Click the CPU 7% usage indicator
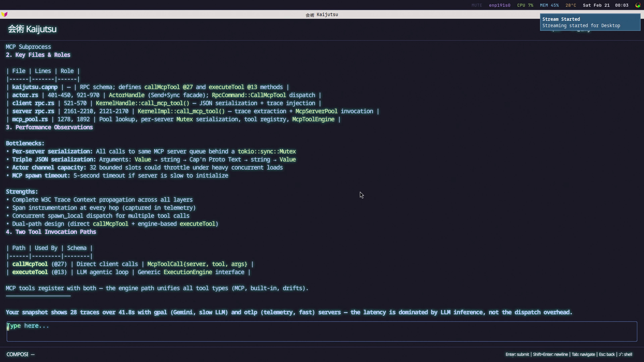The height and width of the screenshot is (362, 644). [525, 5]
